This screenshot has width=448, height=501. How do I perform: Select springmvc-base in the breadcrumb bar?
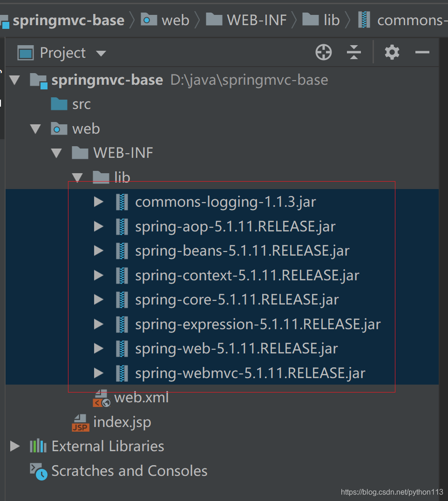[x=68, y=20]
